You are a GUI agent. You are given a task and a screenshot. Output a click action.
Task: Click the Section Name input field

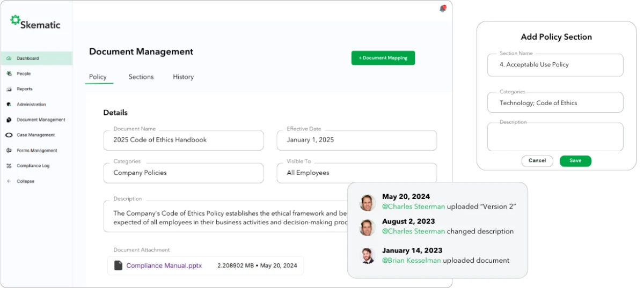pyautogui.click(x=555, y=65)
